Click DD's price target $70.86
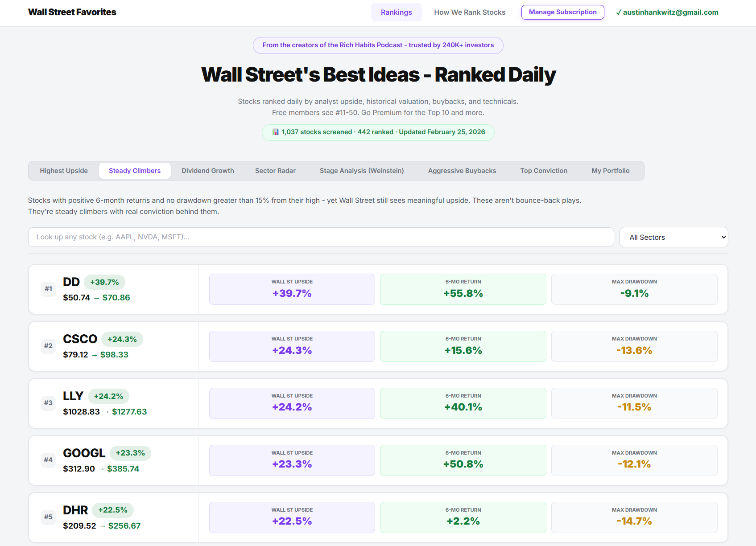Screen dimensions: 756x546 (116, 298)
